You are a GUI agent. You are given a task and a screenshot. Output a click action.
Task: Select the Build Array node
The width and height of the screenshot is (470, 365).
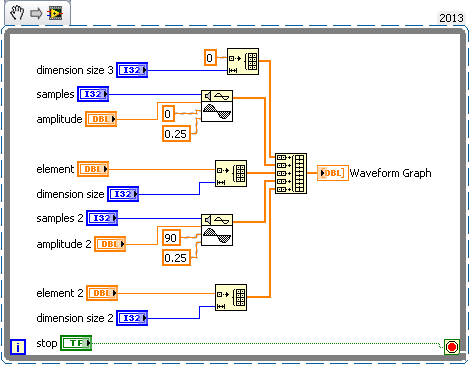(291, 173)
